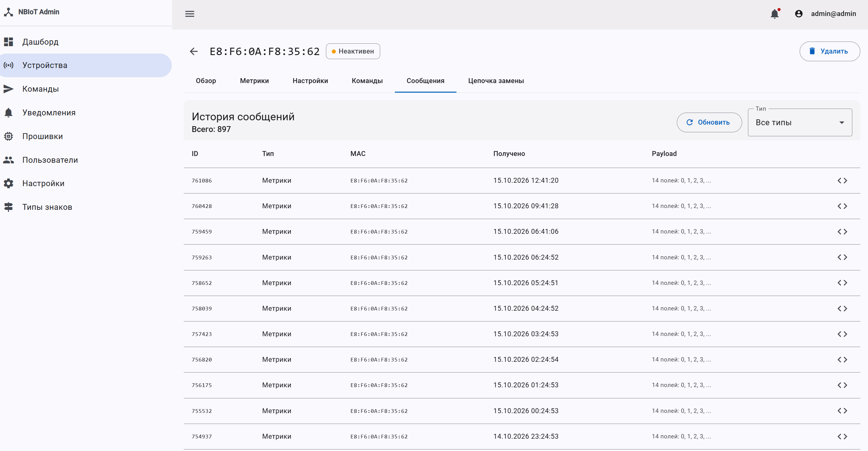Screen dimensions: 868x451
Task: Toggle the hamburger menu icon
Action: [x=190, y=14]
